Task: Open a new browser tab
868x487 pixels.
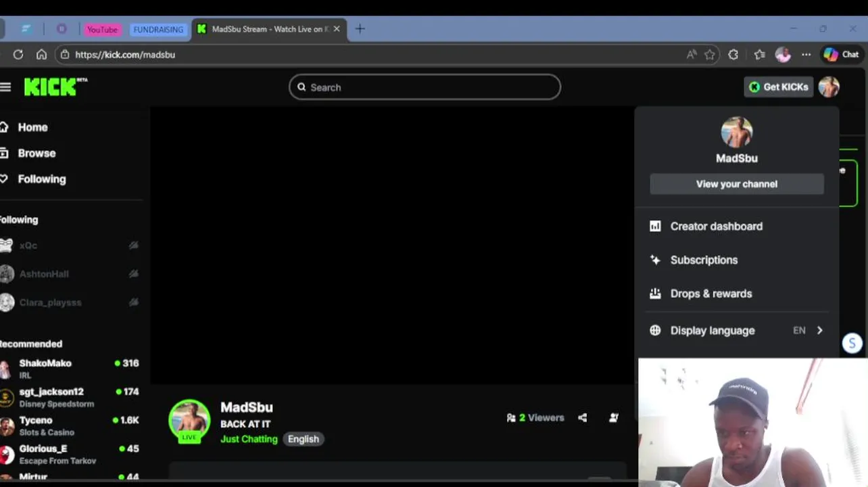Action: point(360,29)
